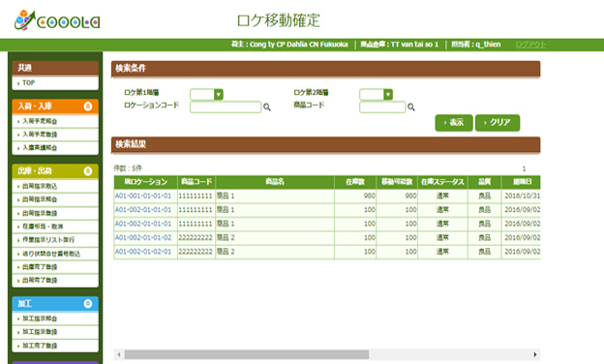Click the TT van tai so 1 warehouse label
The width and height of the screenshot is (604, 364).
point(400,45)
